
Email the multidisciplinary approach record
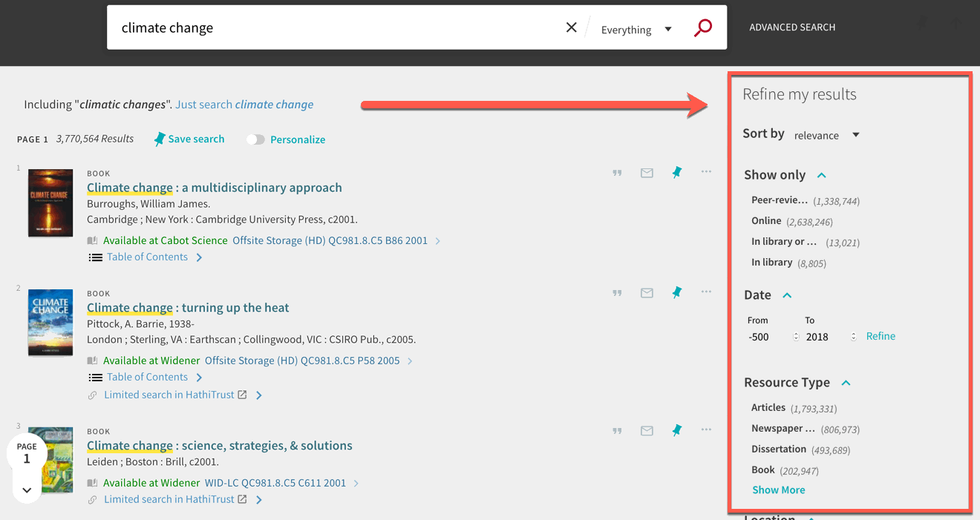tap(647, 173)
